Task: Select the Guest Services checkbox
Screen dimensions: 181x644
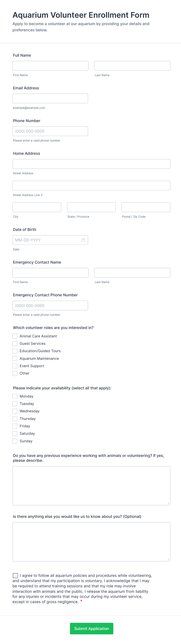Action: coord(15,343)
